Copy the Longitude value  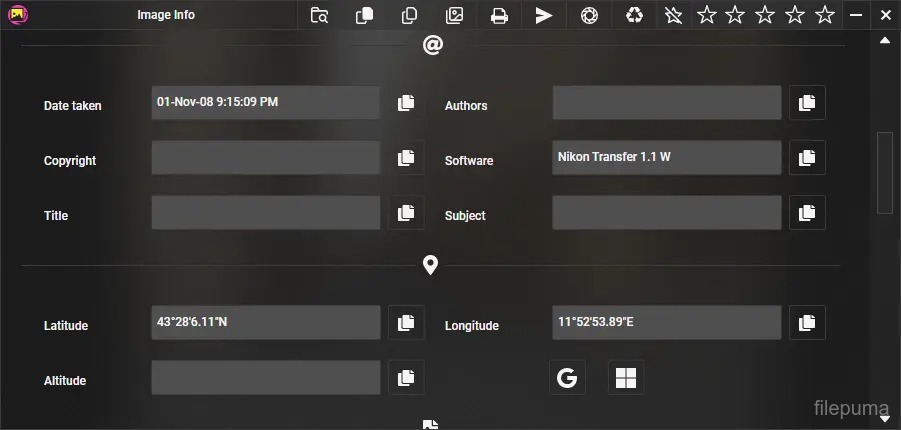(807, 323)
